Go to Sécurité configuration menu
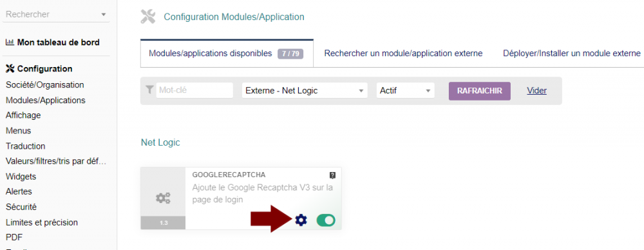This screenshot has height=250, width=644. point(21,207)
